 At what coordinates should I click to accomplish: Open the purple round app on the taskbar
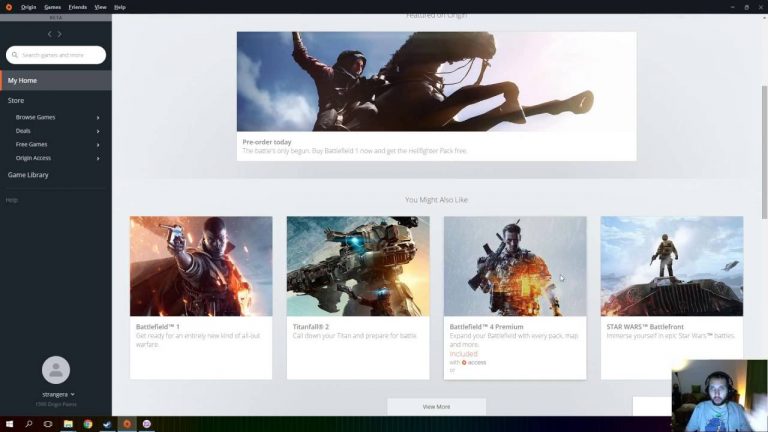(146, 424)
